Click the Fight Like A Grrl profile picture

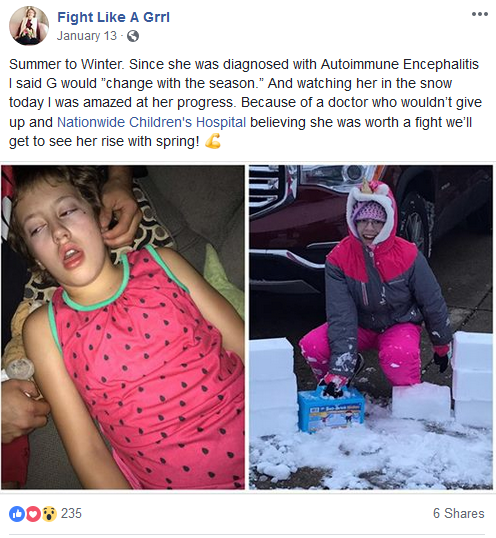click(29, 25)
